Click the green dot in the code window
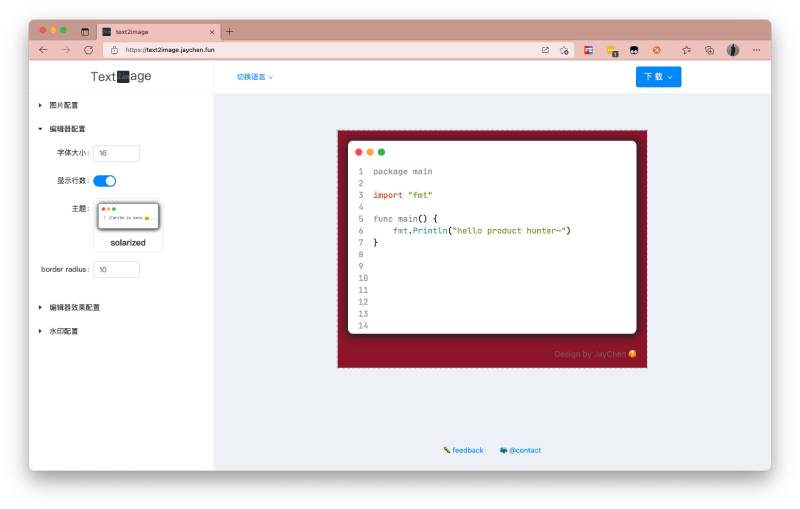800x509 pixels. (381, 152)
